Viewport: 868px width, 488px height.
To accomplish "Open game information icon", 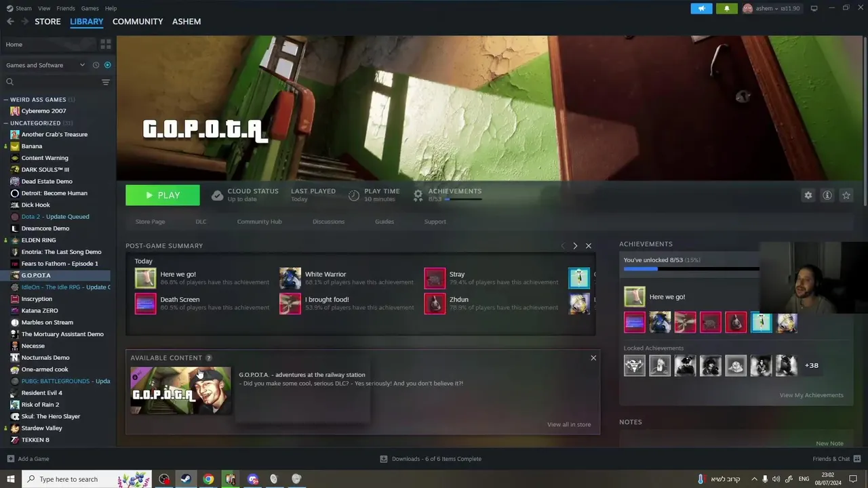I will (827, 195).
